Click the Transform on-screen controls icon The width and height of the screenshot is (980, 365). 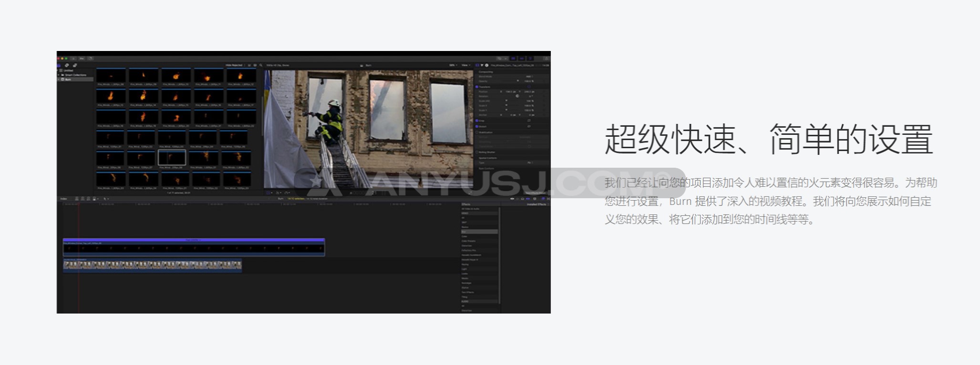point(529,87)
